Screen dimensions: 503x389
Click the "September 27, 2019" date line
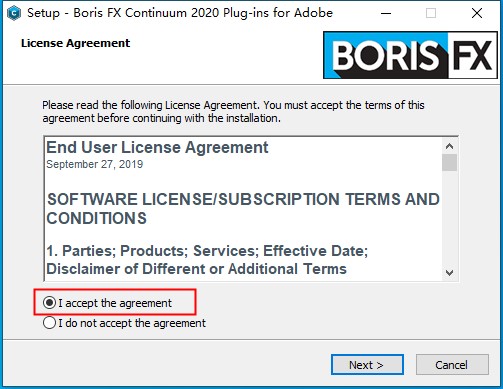click(x=95, y=164)
